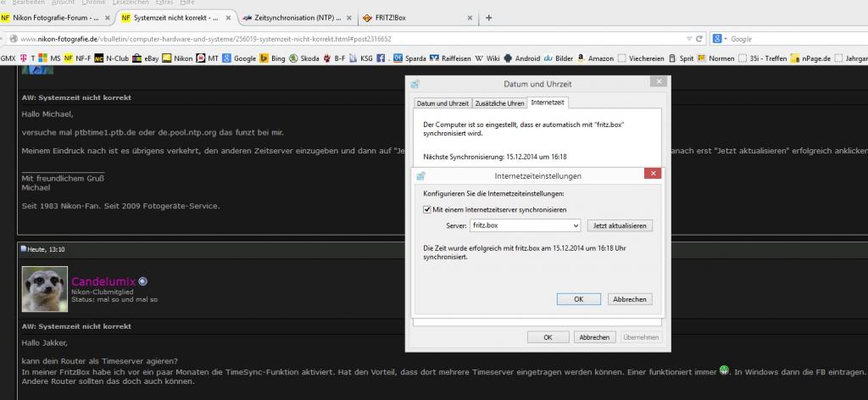Open the Android bookmark
868x400 pixels.
[521, 58]
